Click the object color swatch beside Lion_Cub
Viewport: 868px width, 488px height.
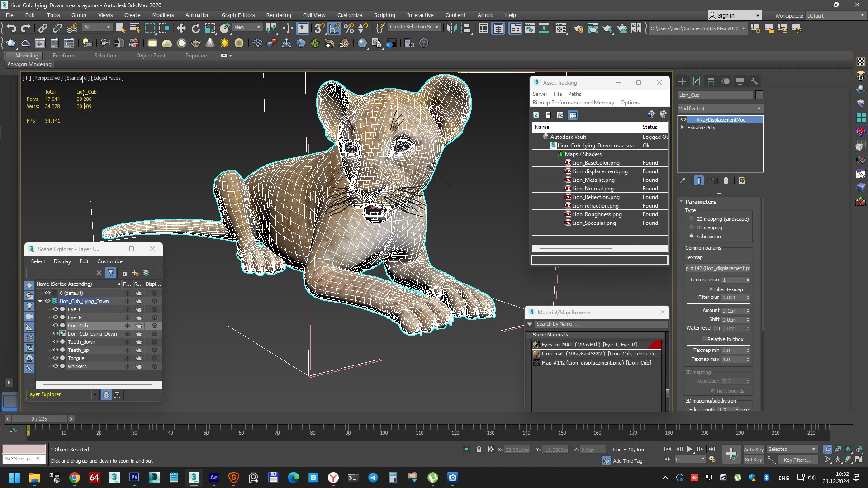pos(759,95)
